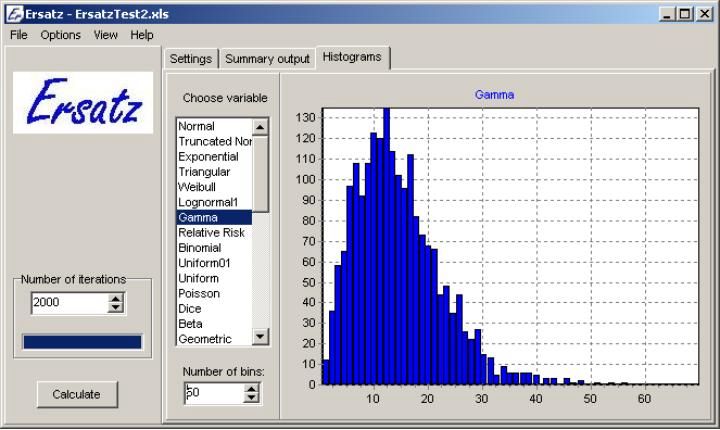The height and width of the screenshot is (430, 720).
Task: Click the Number of bins input field
Action: [x=212, y=394]
